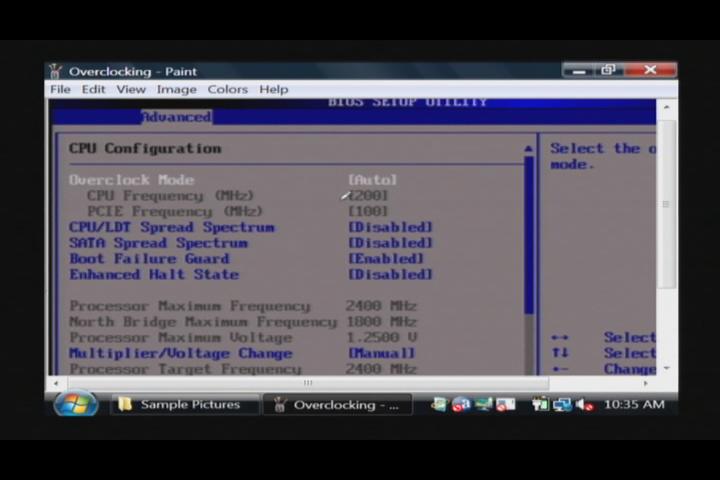
Task: Click the network monitors tray icon
Action: pyautogui.click(x=562, y=405)
